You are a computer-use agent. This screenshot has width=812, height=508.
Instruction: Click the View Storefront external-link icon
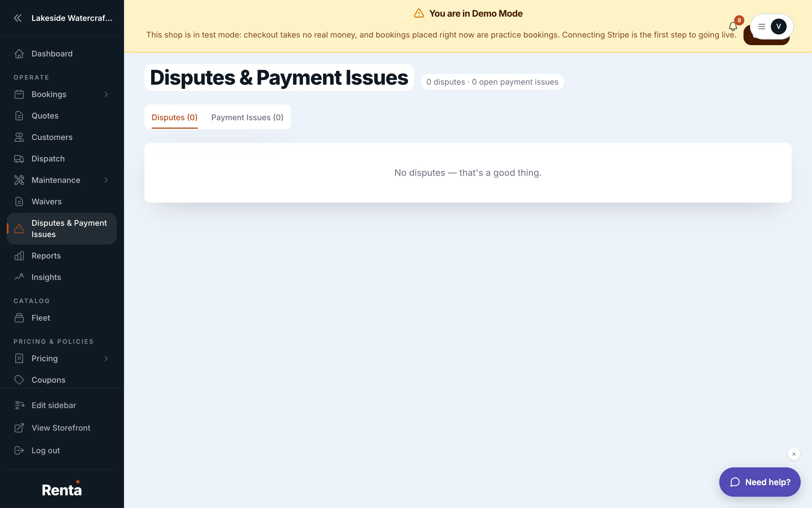tap(19, 428)
